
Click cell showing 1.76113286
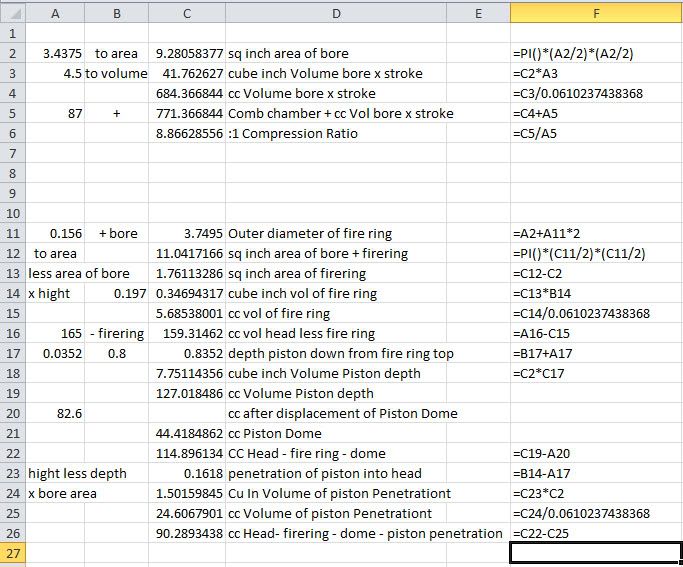pos(189,274)
